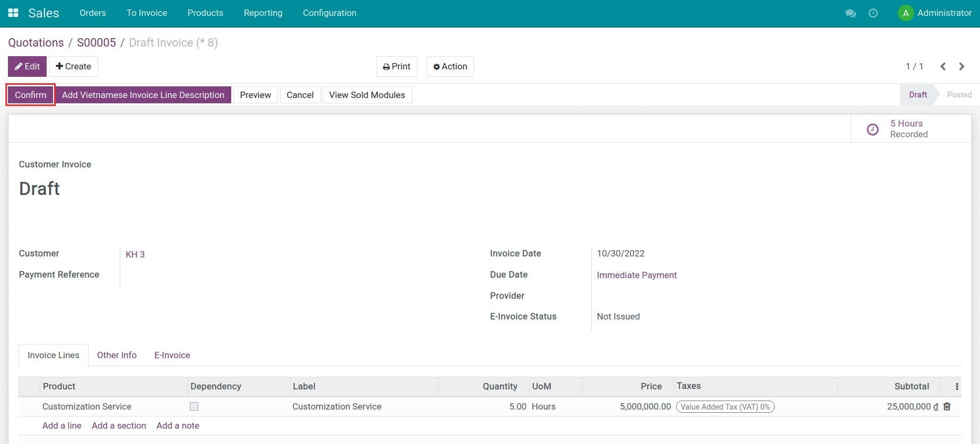Click the 5,000,000.00 price cell
980x444 pixels.
pos(627,406)
